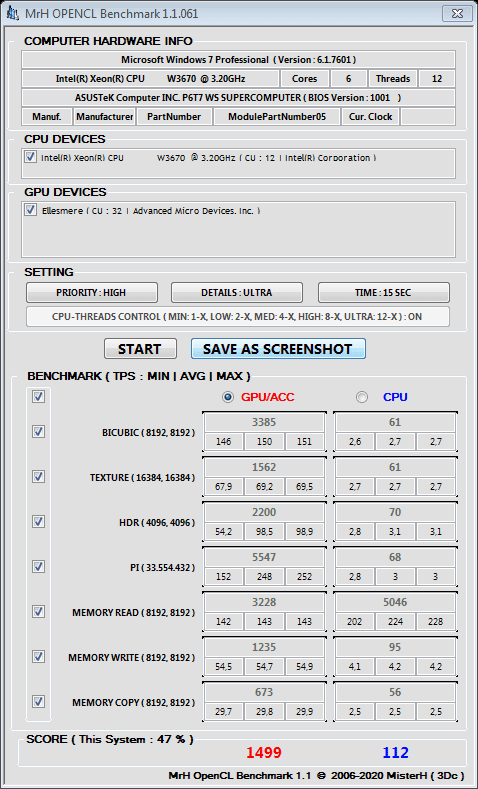Toggle the Intel Xeon CPU device checkbox
This screenshot has width=478, height=789.
[x=31, y=156]
